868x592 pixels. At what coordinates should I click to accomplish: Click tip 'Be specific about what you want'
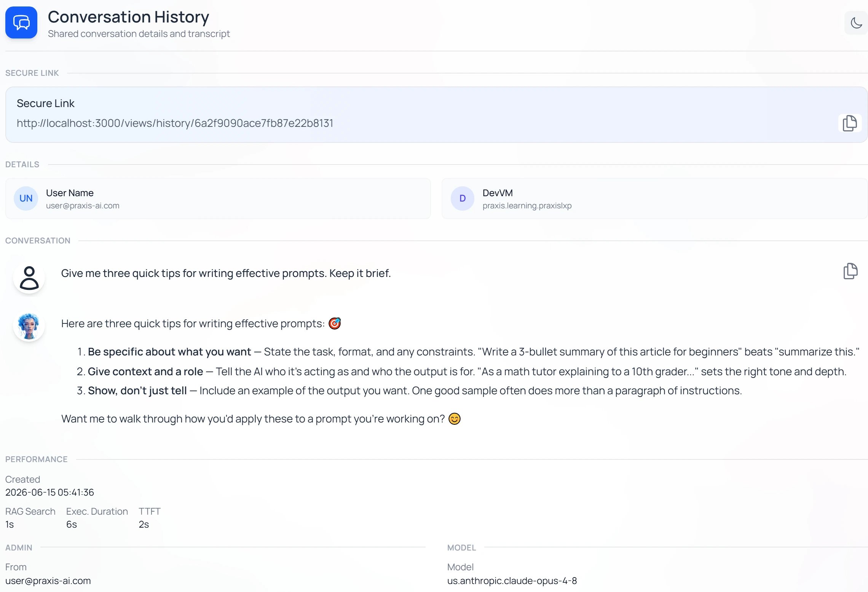169,352
